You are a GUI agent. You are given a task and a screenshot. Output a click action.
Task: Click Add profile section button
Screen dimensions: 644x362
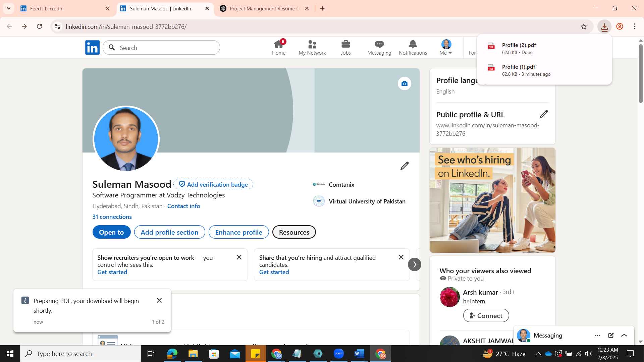(x=169, y=232)
